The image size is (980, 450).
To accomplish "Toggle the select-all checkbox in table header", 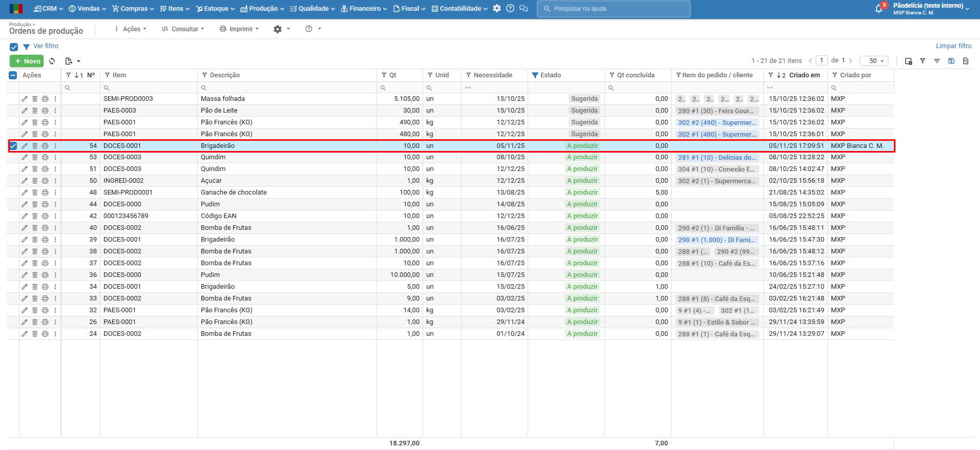I will pyautogui.click(x=13, y=75).
